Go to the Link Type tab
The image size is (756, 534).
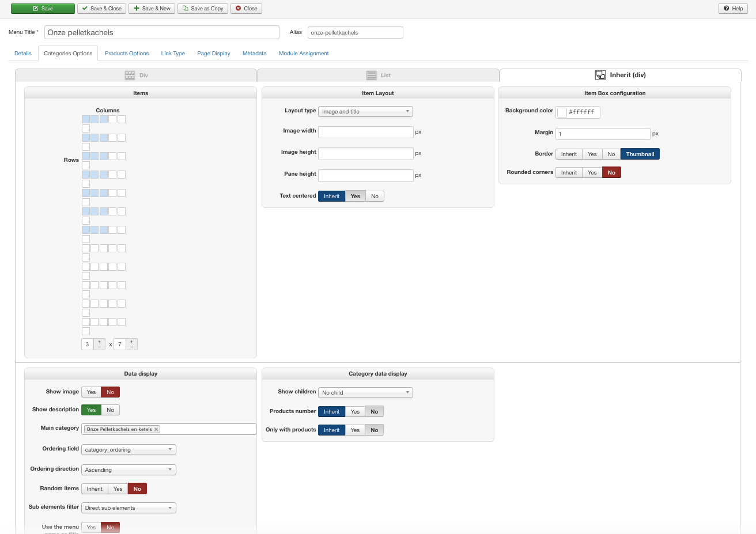click(x=173, y=54)
